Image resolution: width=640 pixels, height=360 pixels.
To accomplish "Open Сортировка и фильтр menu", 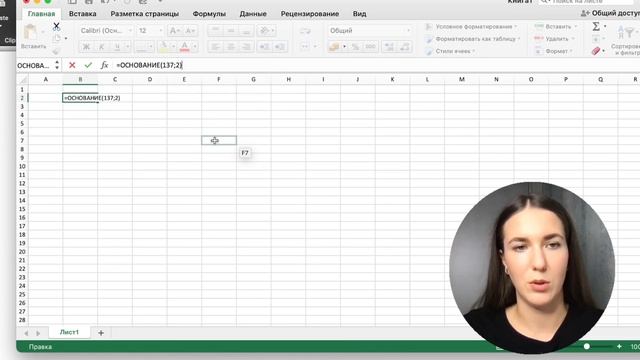I will pyautogui.click(x=625, y=39).
